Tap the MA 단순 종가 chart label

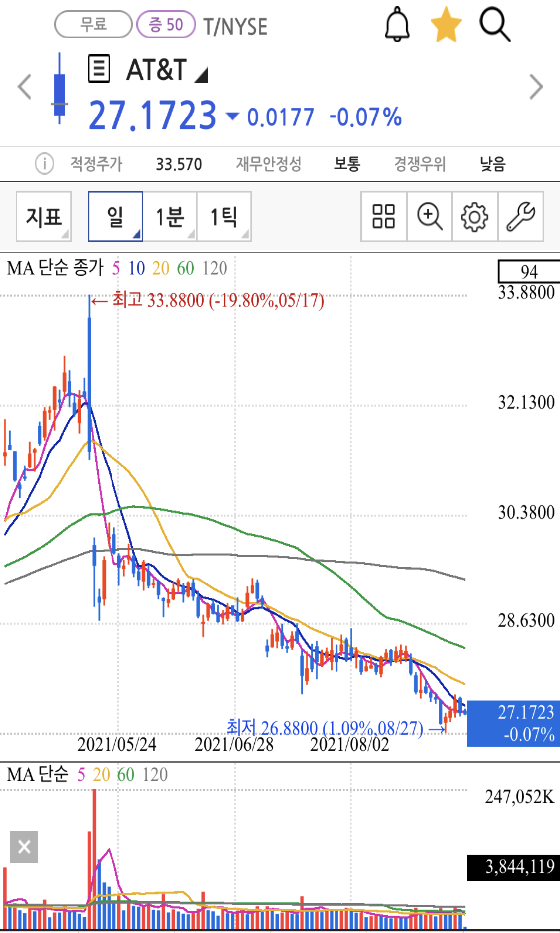coord(55,268)
